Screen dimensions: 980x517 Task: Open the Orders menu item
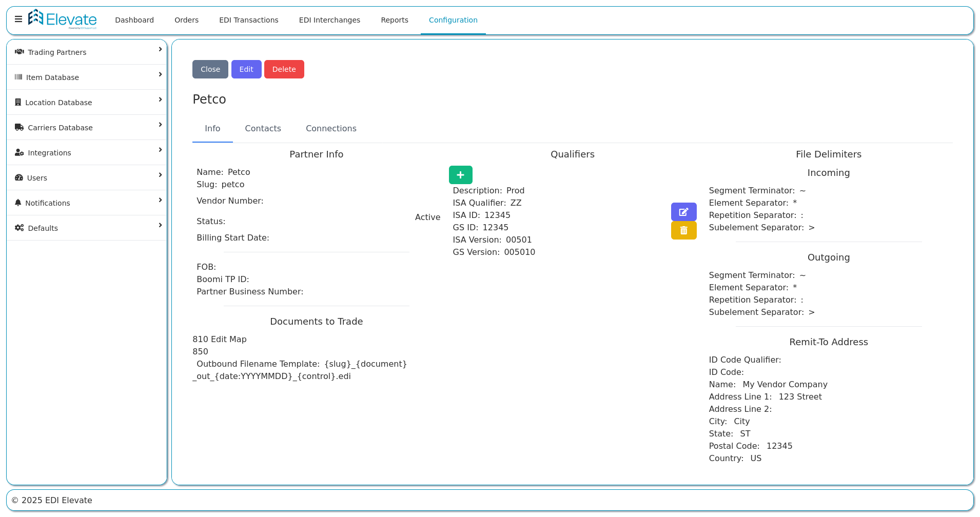tap(186, 20)
